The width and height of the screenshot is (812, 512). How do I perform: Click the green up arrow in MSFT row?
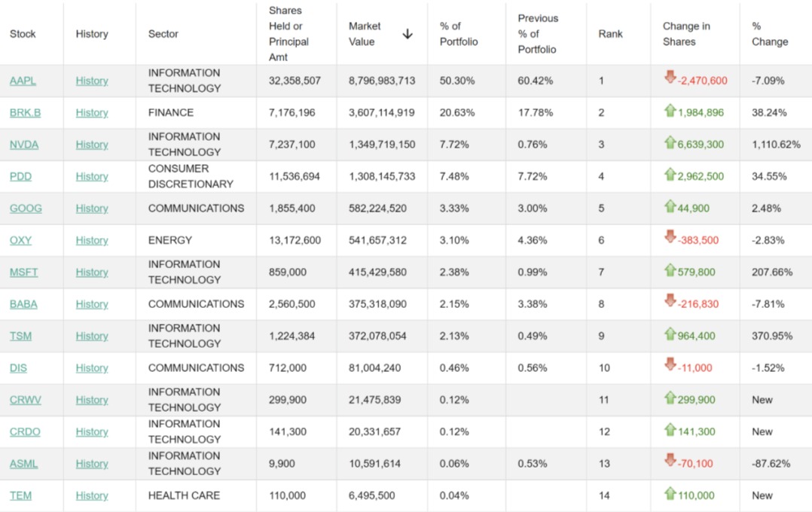(x=670, y=270)
